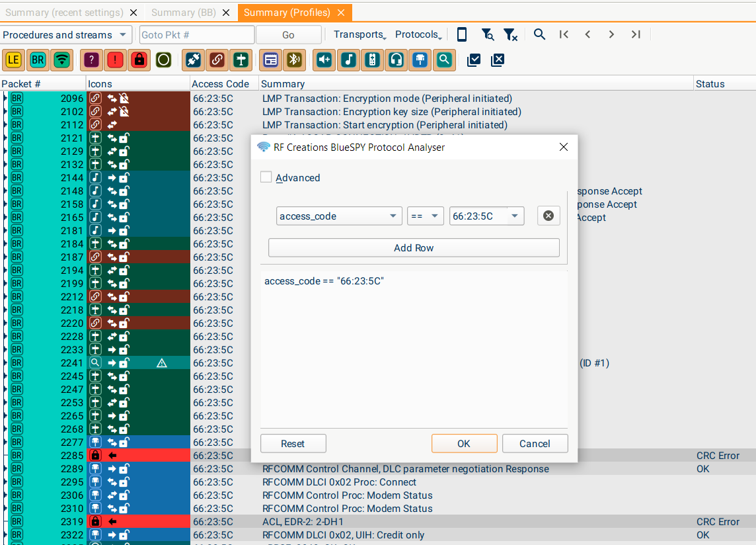Click the music note audio filter icon
Image resolution: width=756 pixels, height=545 pixels.
[348, 60]
